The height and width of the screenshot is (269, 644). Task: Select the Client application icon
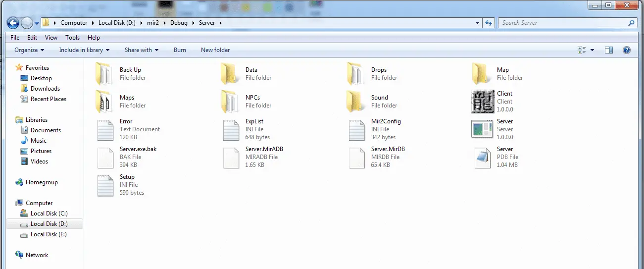coord(482,102)
